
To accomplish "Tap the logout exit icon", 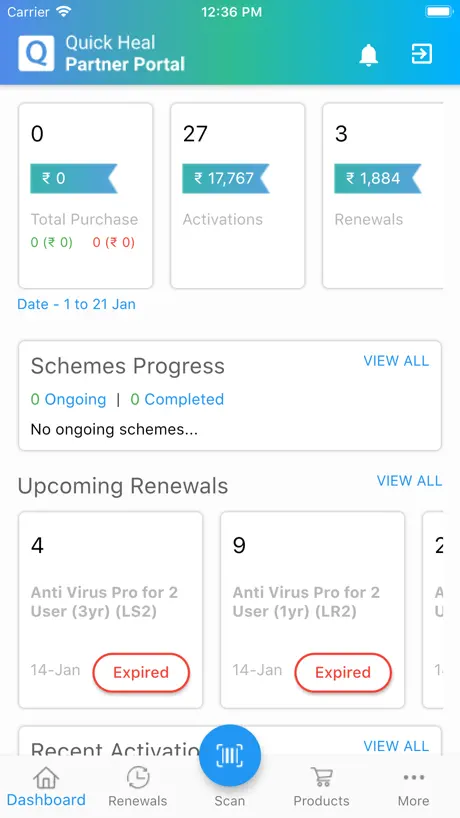I will [x=421, y=54].
